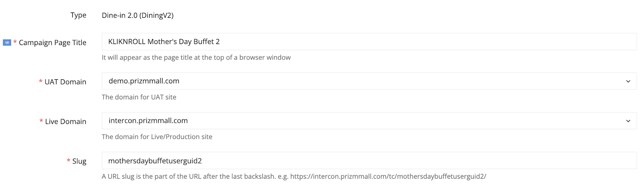Screen dimensions: 644x188
Task: Click the UAT Domain dropdown chevron arrow
Action: tap(628, 81)
